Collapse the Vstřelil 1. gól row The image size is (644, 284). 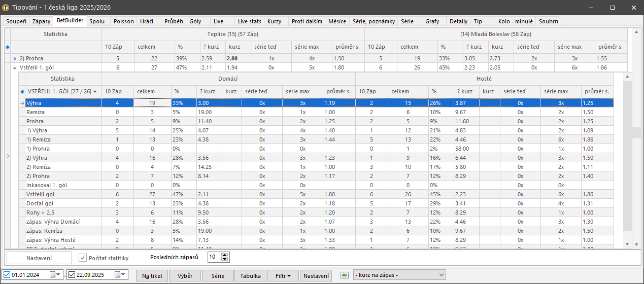click(15, 67)
